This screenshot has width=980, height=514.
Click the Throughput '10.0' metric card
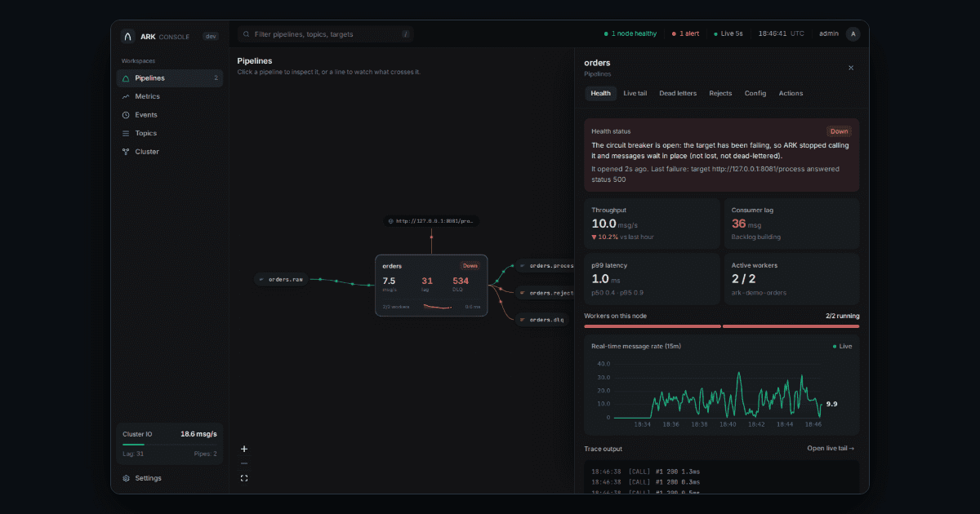click(652, 224)
